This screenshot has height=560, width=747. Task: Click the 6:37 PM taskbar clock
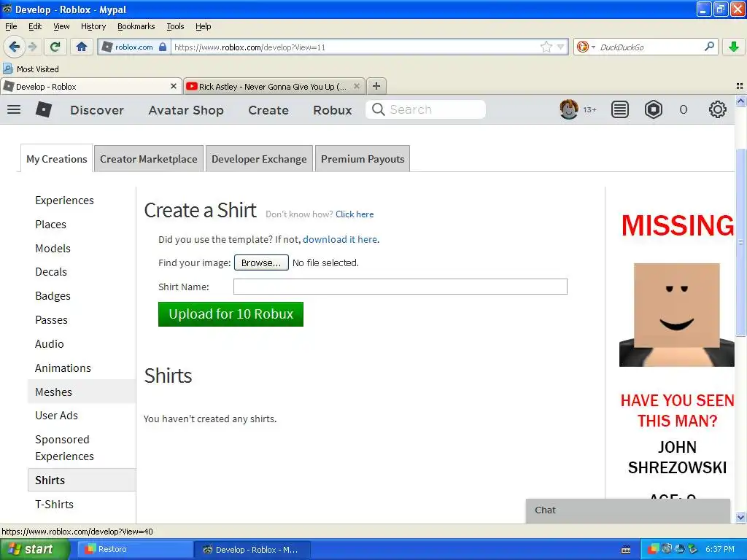click(720, 550)
